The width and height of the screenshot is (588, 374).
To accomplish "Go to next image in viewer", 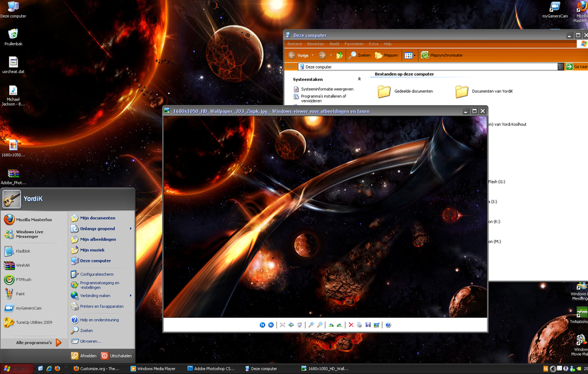I will coord(270,325).
